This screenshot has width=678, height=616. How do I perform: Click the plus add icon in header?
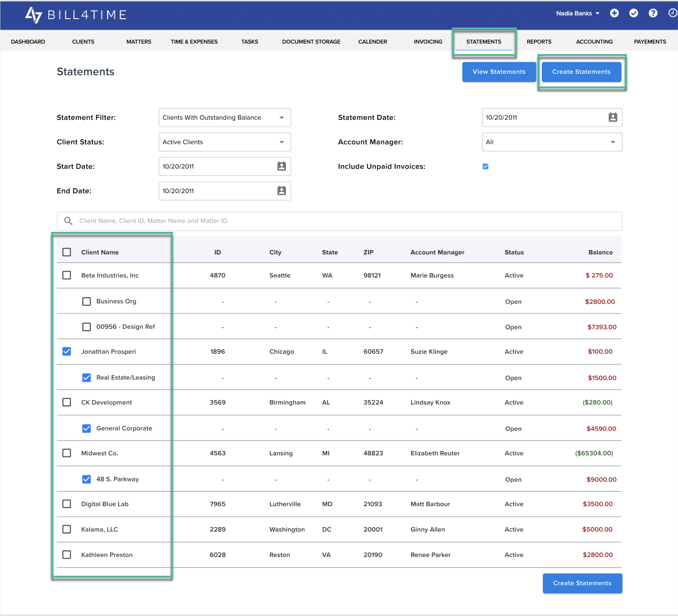[614, 13]
